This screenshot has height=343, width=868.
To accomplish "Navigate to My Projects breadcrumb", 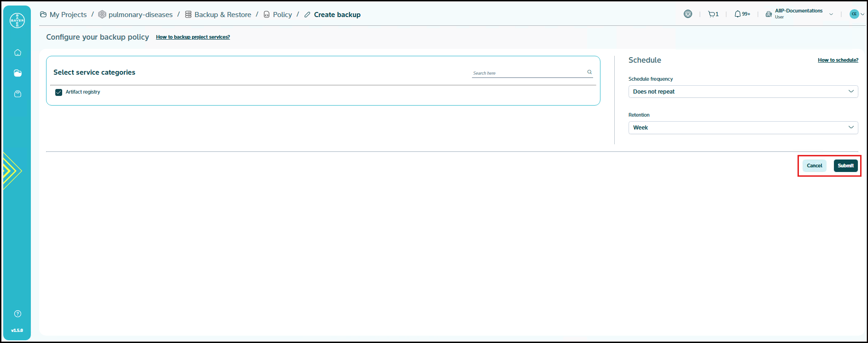I will [68, 15].
